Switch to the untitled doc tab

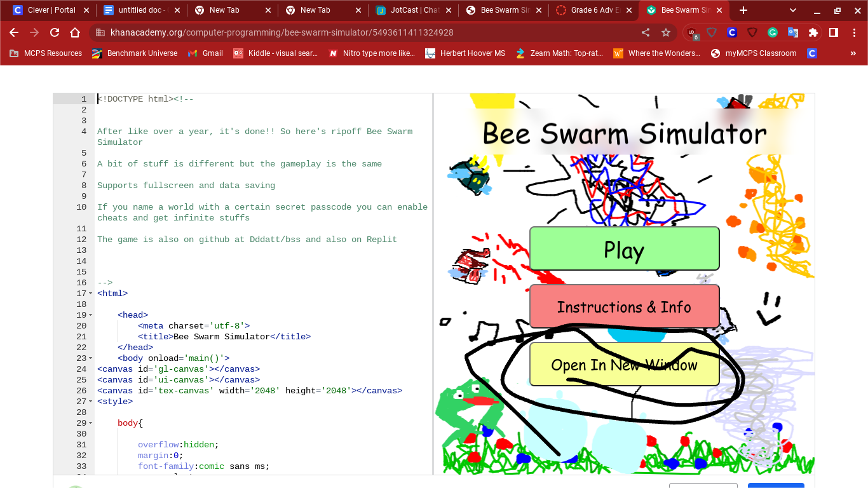pyautogui.click(x=141, y=10)
